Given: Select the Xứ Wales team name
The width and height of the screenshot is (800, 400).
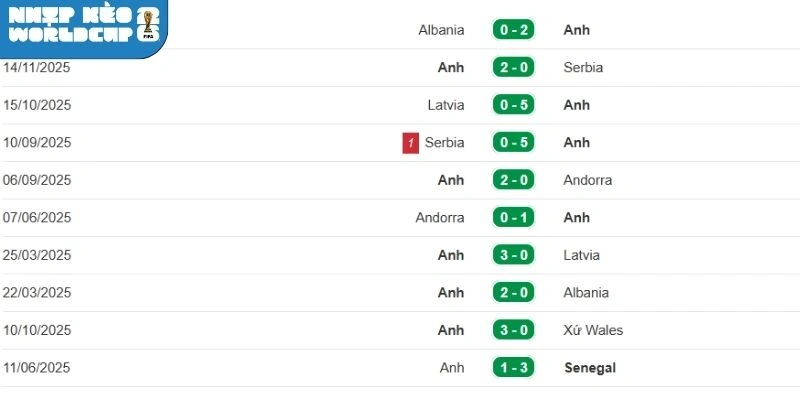Looking at the screenshot, I should tap(593, 330).
